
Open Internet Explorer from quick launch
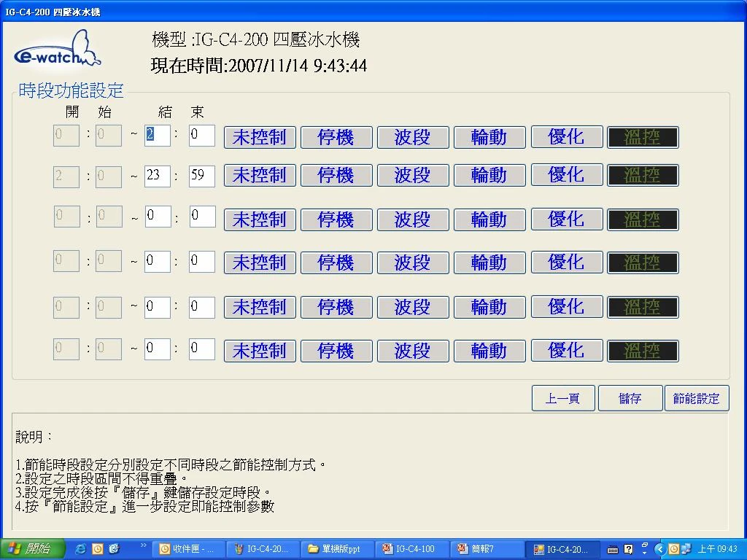(81, 549)
